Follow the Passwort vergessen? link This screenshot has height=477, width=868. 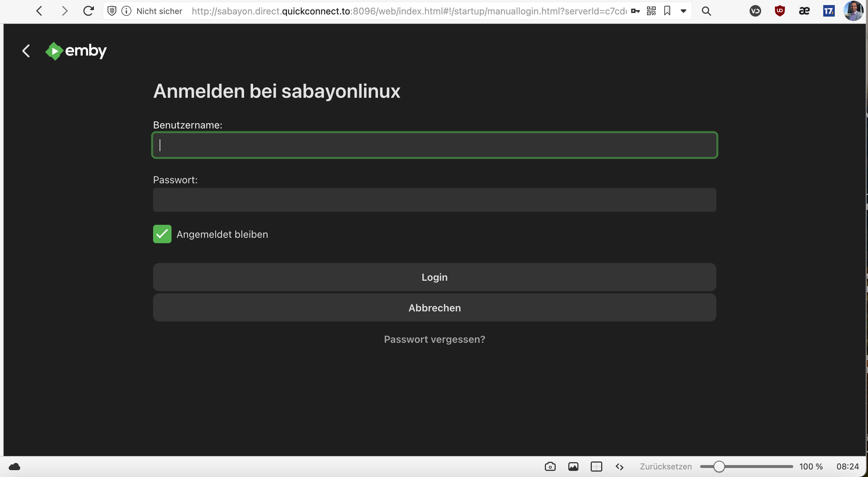434,339
